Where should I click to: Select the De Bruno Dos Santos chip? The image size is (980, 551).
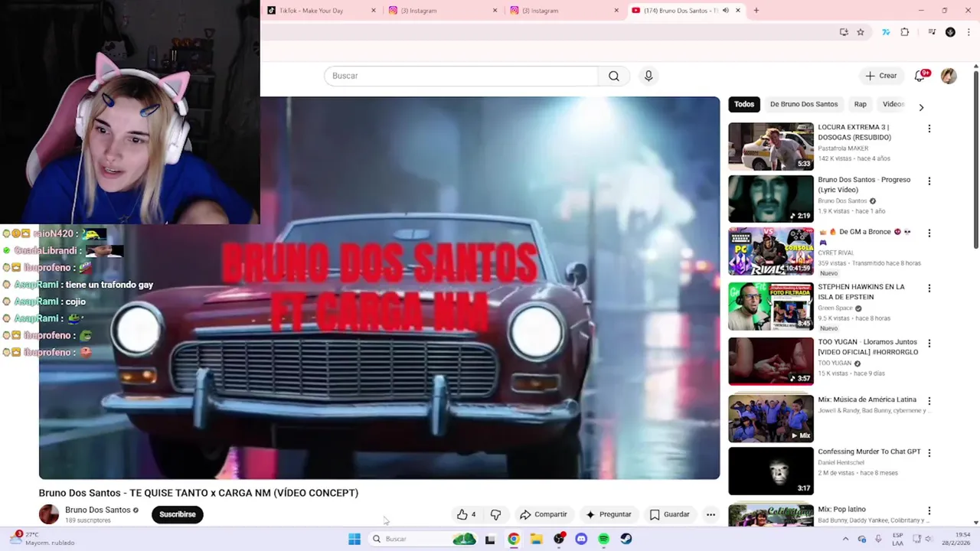point(804,104)
